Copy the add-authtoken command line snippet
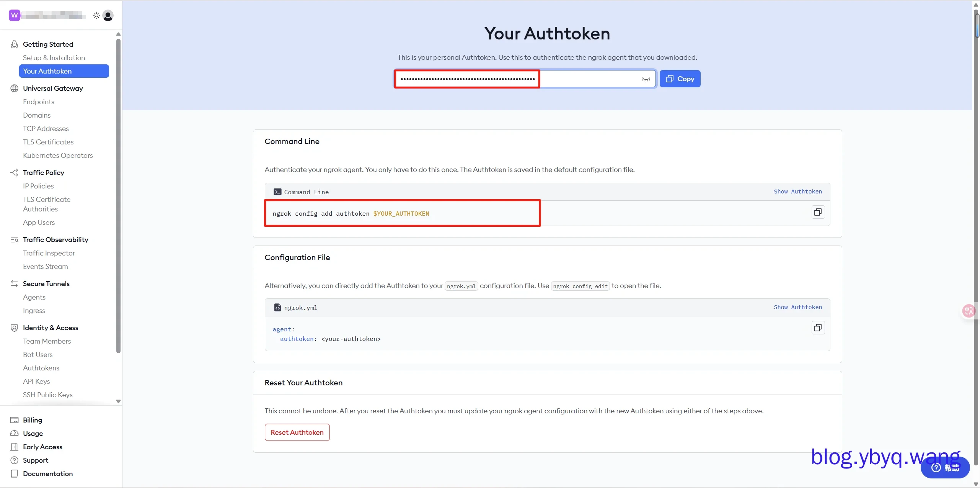Viewport: 980px width, 488px height. click(818, 212)
